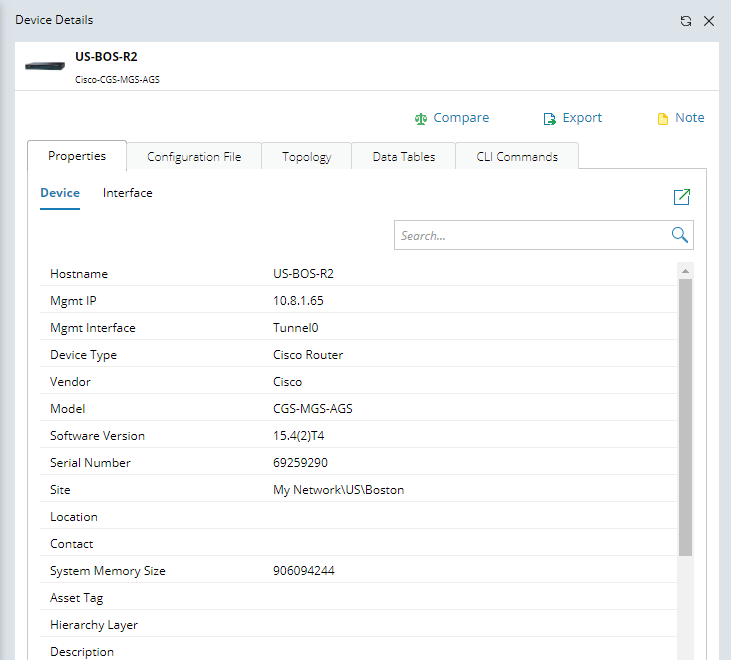
Task: Click the Compare scale icon
Action: pos(421,119)
